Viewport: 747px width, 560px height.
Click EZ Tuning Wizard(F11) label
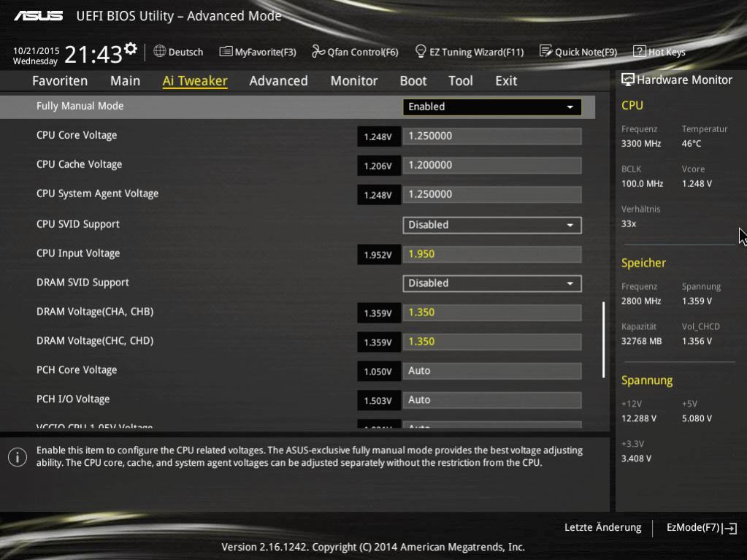click(476, 52)
